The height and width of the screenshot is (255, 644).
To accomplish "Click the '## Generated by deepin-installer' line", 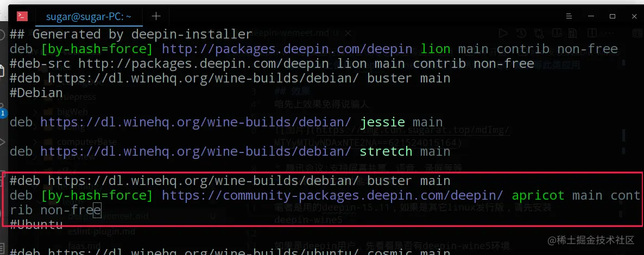I will (131, 35).
